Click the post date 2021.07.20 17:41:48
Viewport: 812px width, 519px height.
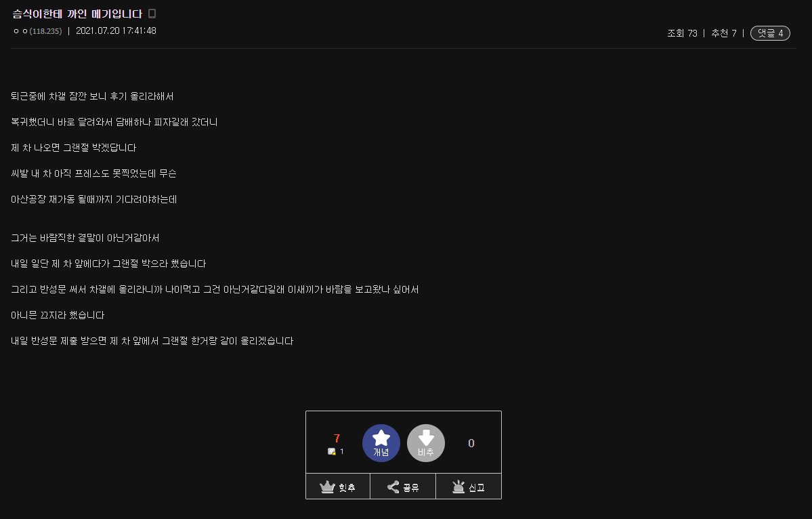tap(116, 30)
